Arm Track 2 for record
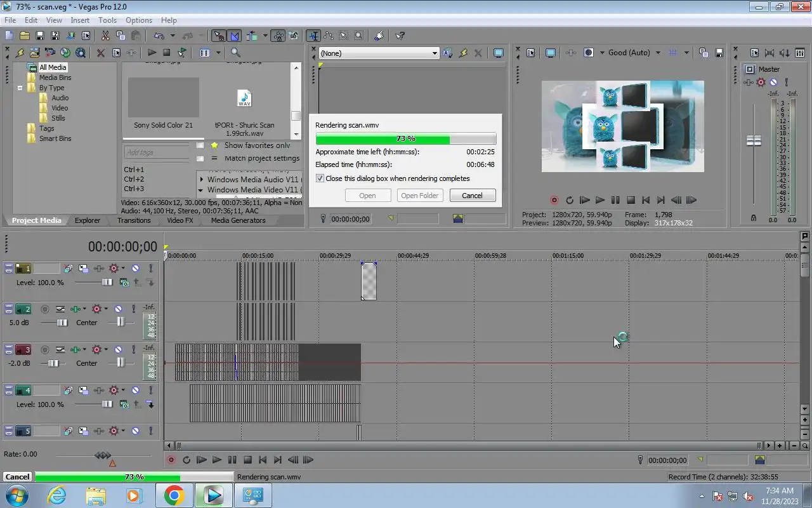This screenshot has width=812, height=508. [44, 309]
